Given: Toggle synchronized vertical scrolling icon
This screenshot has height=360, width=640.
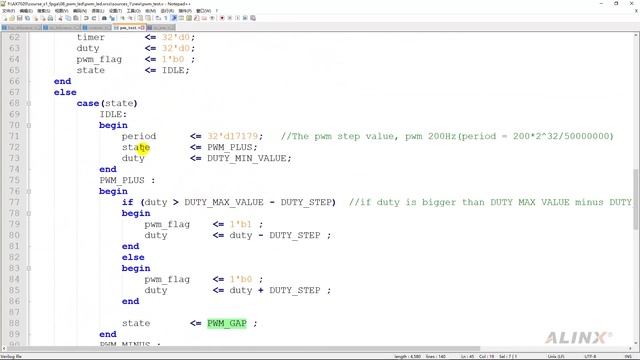Looking at the screenshot, I should tap(141, 18).
